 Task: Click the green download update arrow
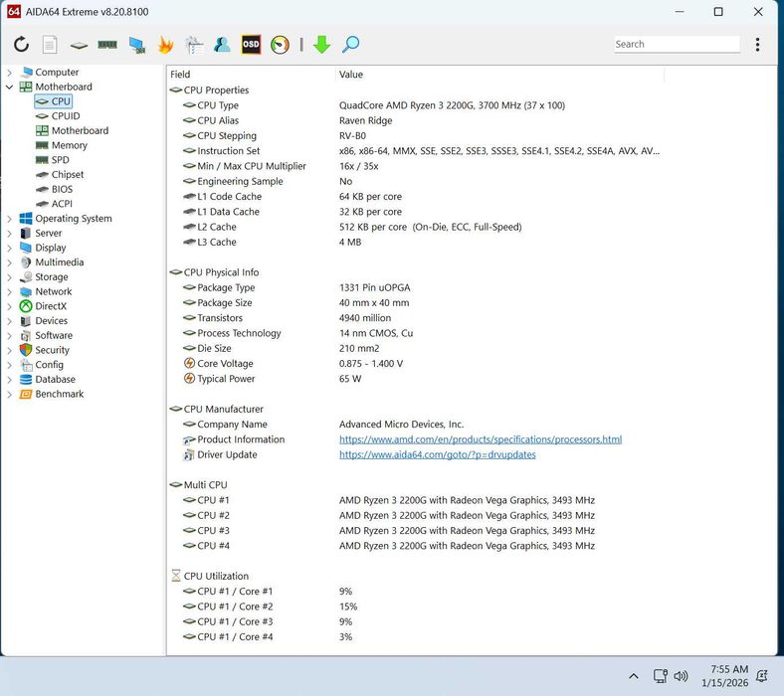[322, 45]
